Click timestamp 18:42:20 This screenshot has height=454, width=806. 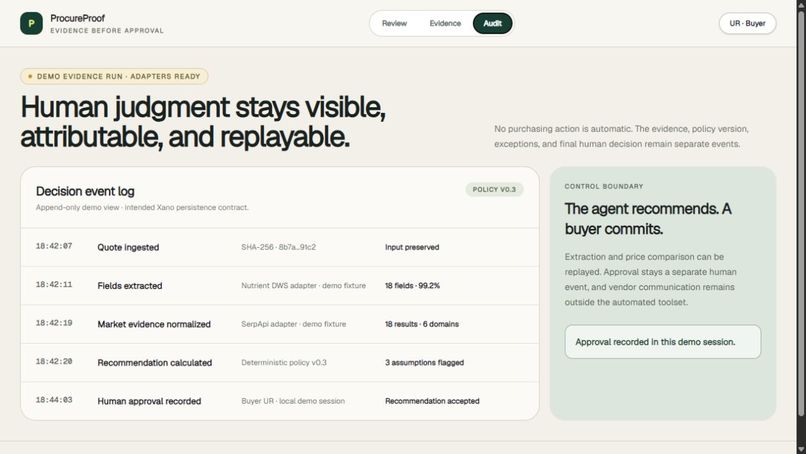pos(54,361)
